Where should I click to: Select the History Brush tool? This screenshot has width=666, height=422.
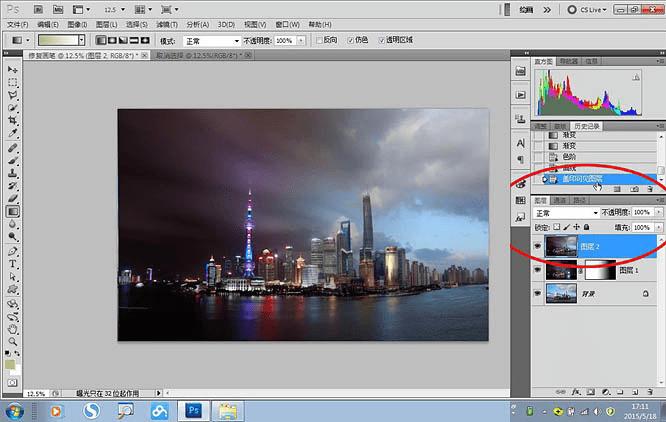click(13, 186)
